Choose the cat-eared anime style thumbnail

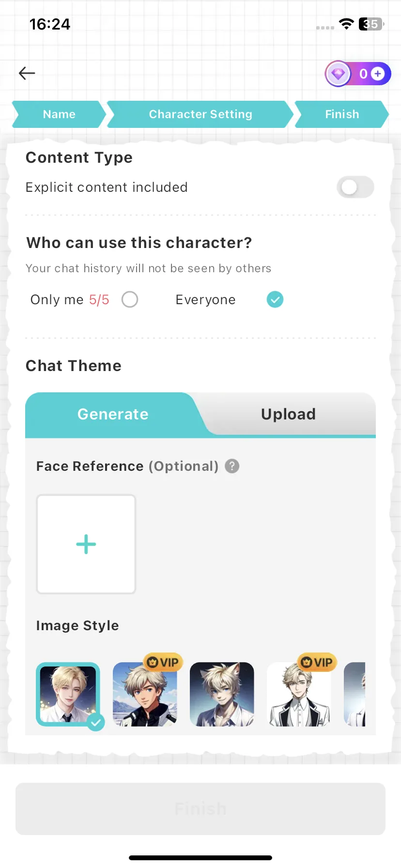click(222, 694)
